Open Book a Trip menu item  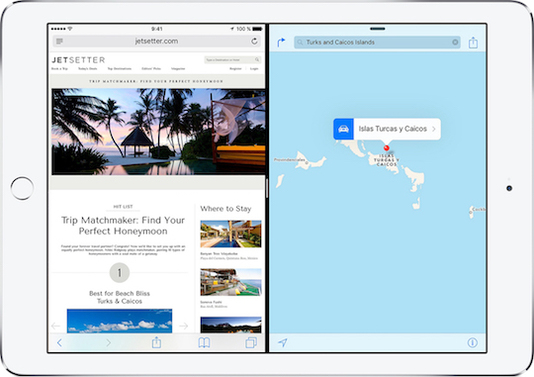tap(59, 69)
